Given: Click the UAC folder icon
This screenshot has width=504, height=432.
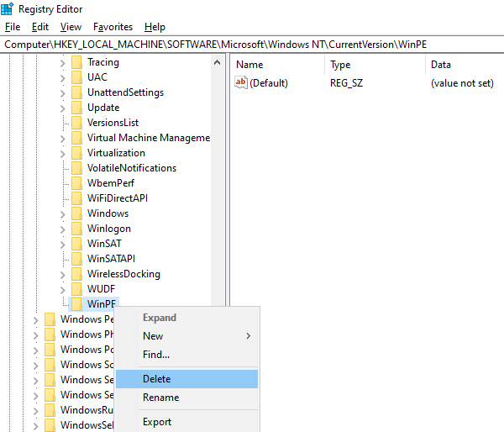Looking at the screenshot, I should click(x=76, y=77).
